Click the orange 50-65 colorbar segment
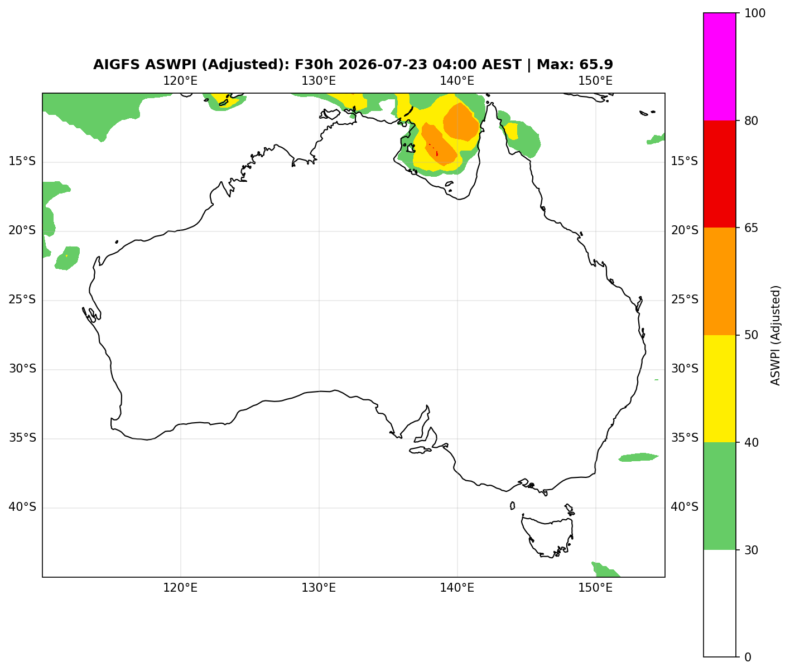790x672 pixels. tap(720, 281)
